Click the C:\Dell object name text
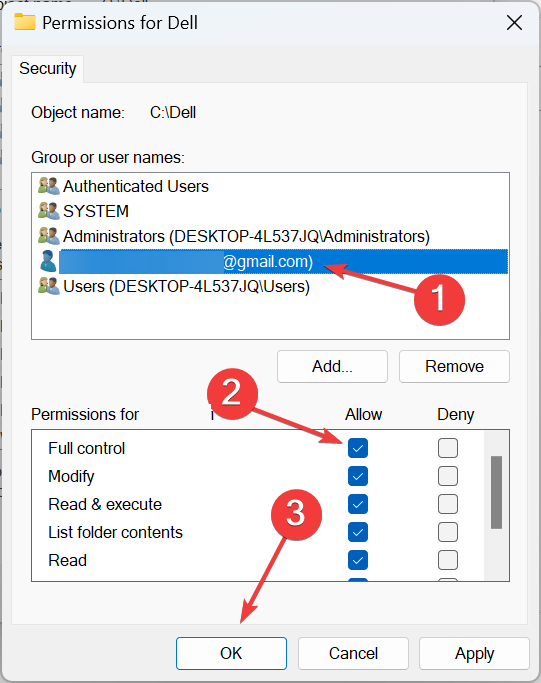Image resolution: width=541 pixels, height=683 pixels. click(x=173, y=112)
